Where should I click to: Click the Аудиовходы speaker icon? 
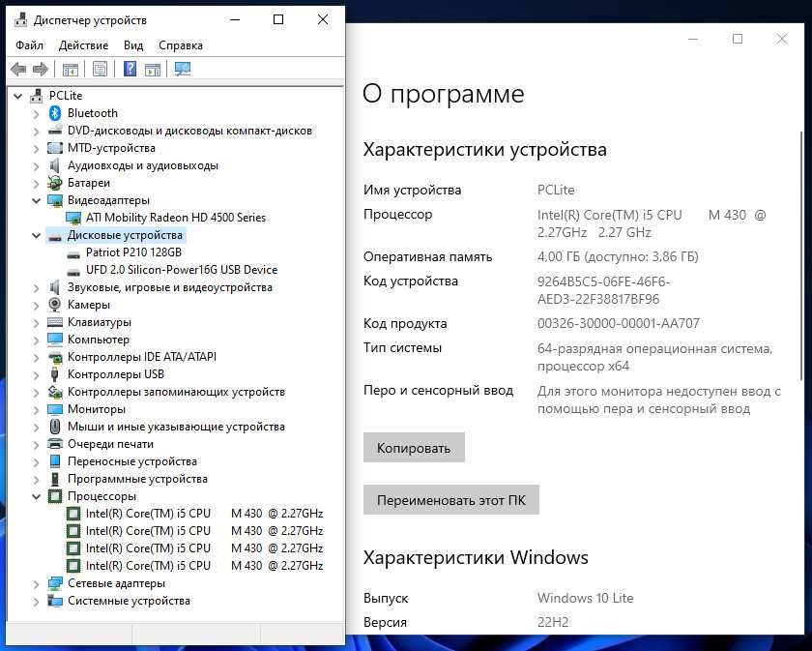[x=55, y=165]
